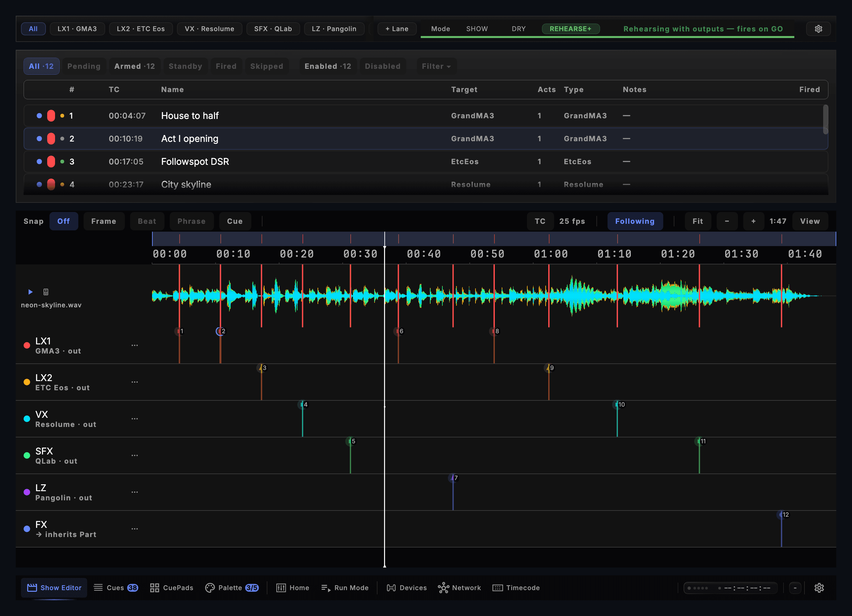Screen dimensions: 852x616
Task: Open the CuePads grid view
Action: [172, 588]
